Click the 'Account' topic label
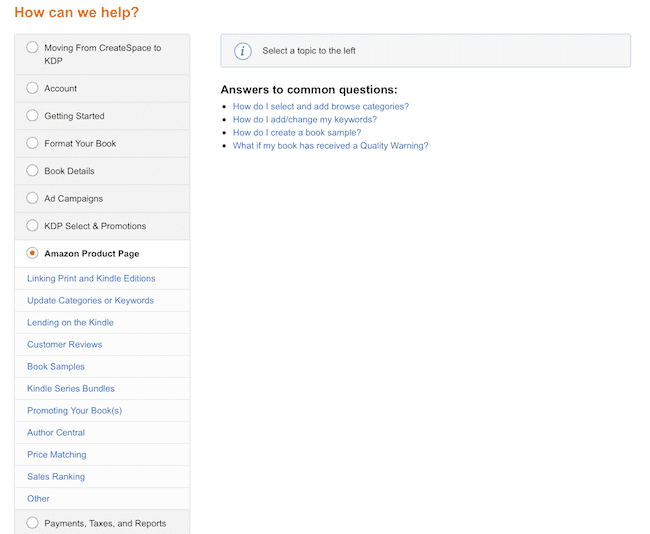Screen dimensions: 650x534 point(61,88)
